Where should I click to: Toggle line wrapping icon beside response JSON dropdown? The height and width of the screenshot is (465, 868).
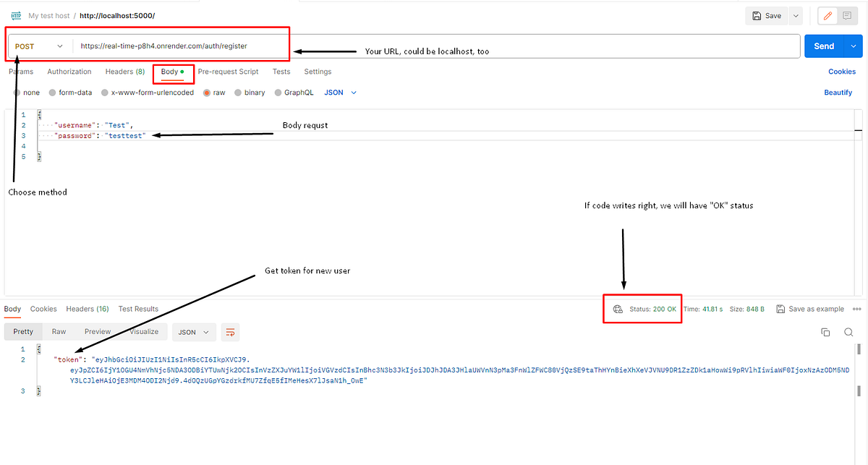coord(230,332)
